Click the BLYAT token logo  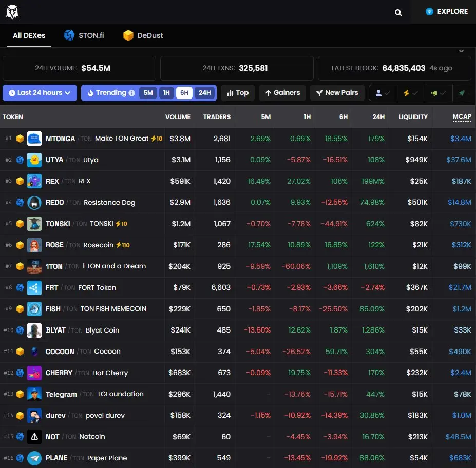[34, 330]
